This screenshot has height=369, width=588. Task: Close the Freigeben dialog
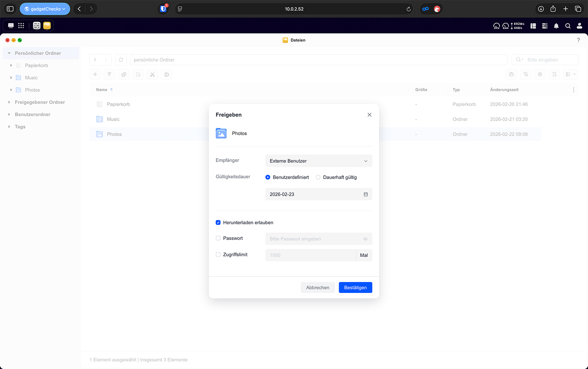click(x=369, y=115)
